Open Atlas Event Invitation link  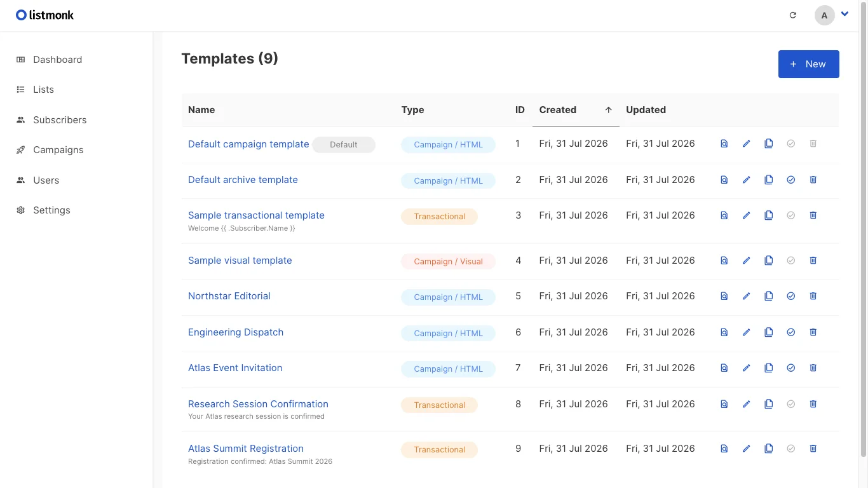click(x=235, y=368)
